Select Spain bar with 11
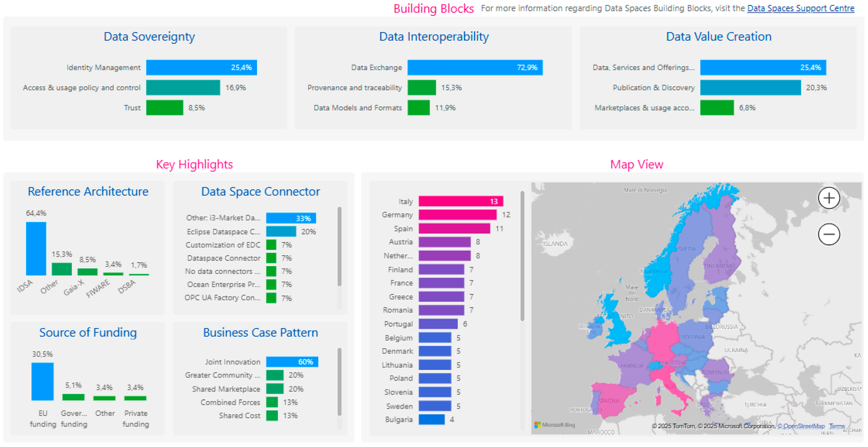This screenshot has width=868, height=447. pos(455,228)
